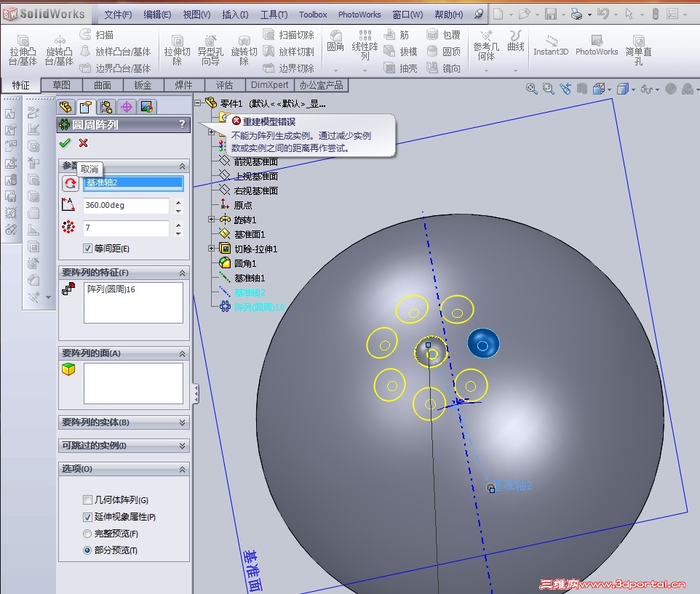
Task: Open the 文件(F) menu
Action: pos(118,15)
